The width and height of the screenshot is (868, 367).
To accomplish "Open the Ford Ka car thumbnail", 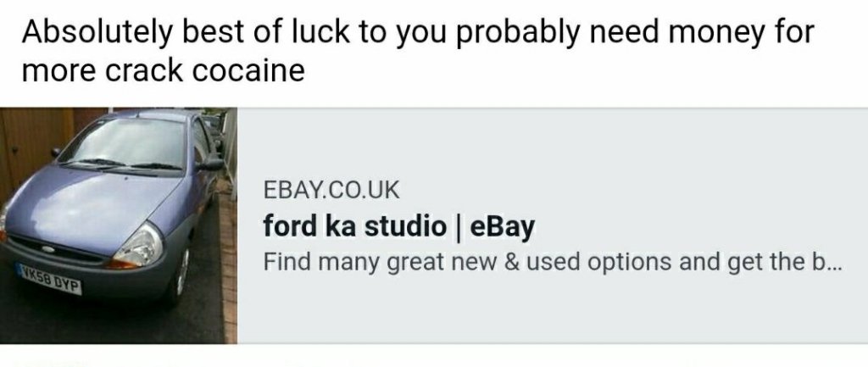I will click(x=119, y=225).
